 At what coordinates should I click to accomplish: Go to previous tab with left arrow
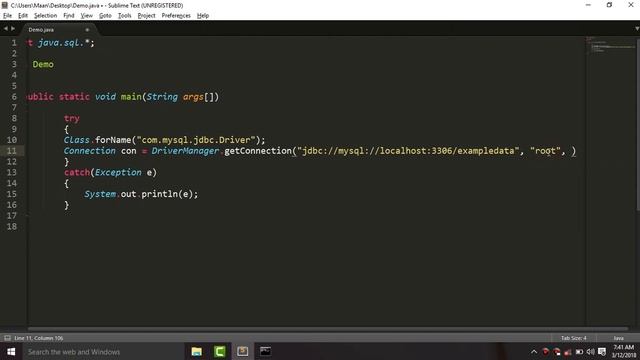point(5,29)
